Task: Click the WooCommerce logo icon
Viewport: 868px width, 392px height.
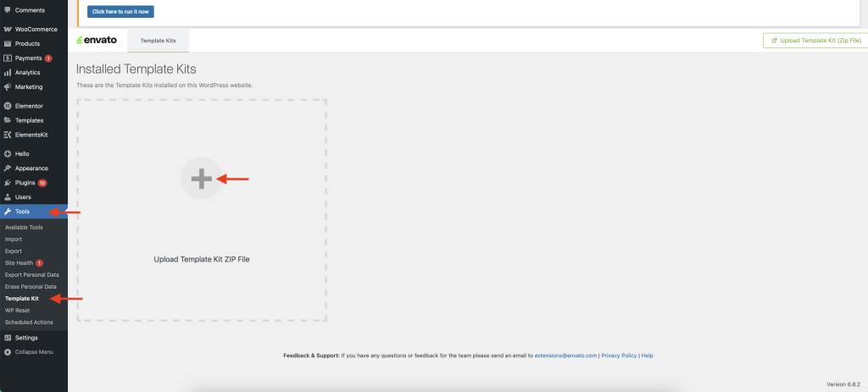Action: 7,30
